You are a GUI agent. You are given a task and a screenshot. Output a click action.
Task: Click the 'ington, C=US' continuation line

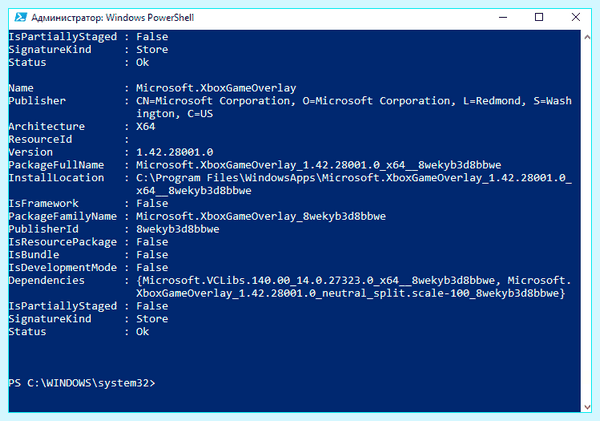pyautogui.click(x=174, y=114)
